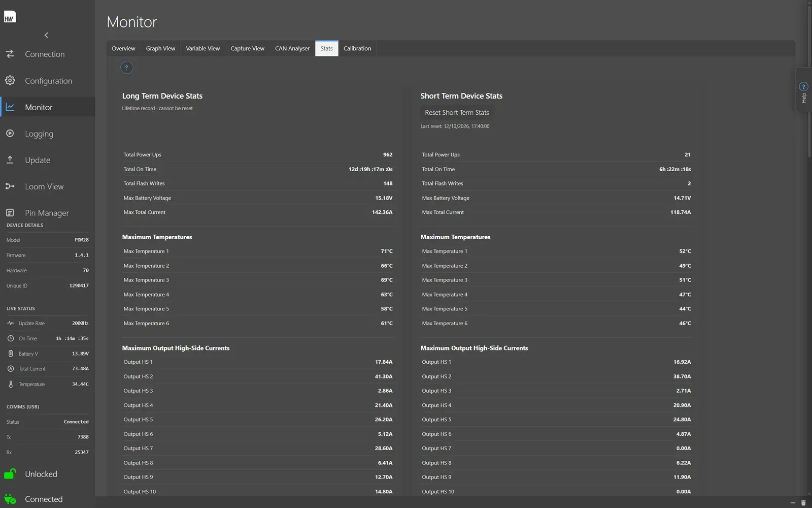Switch to the Overview tab
Viewport: 812px width, 508px height.
point(123,48)
